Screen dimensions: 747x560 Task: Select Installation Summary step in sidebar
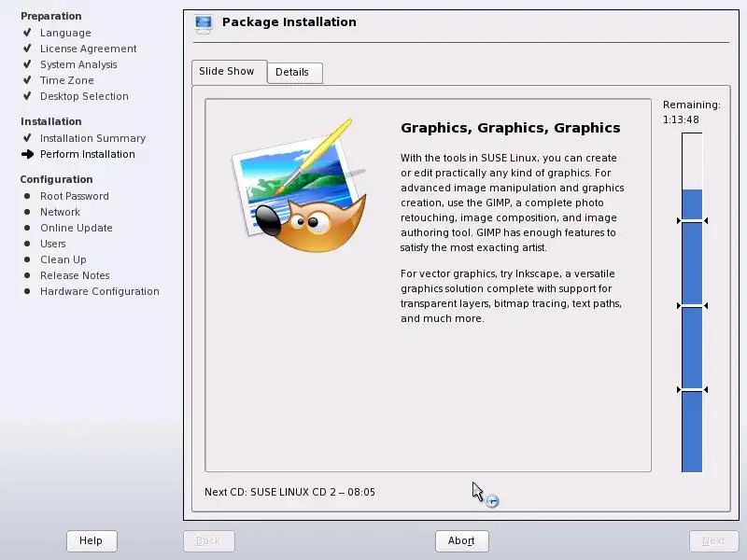point(92,138)
